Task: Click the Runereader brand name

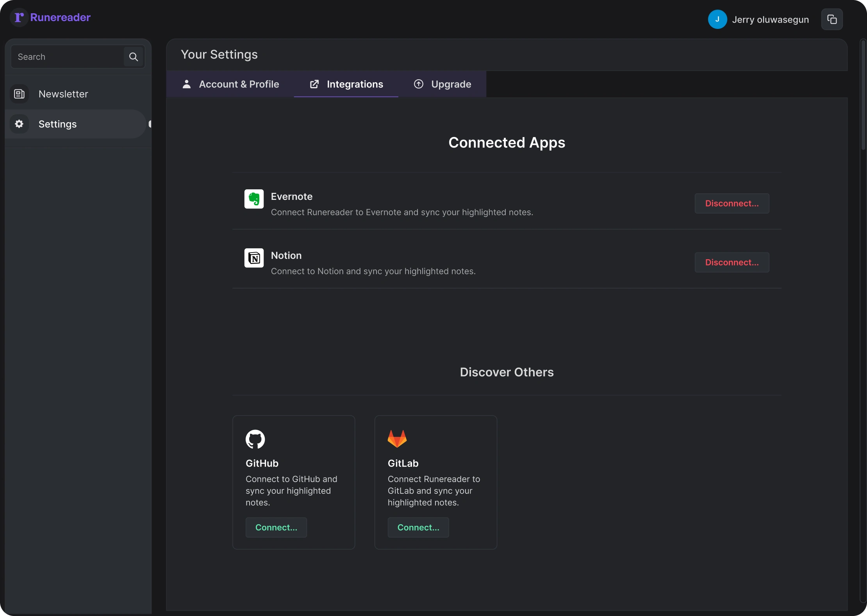Action: coord(60,18)
